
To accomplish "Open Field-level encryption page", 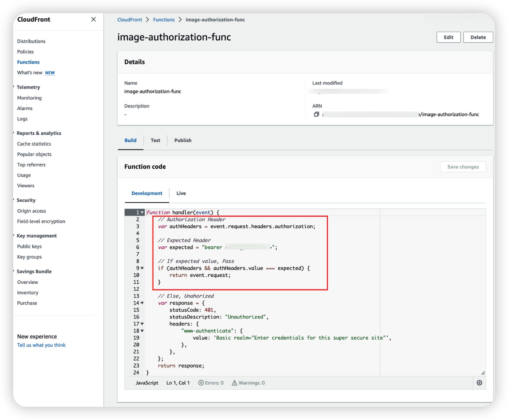I will pyautogui.click(x=41, y=221).
